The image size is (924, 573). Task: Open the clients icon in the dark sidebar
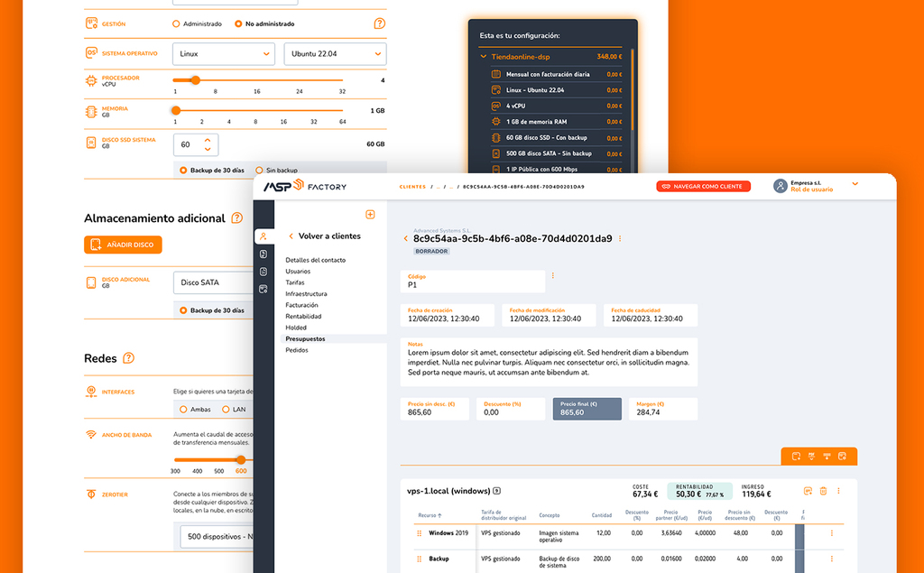coord(263,236)
